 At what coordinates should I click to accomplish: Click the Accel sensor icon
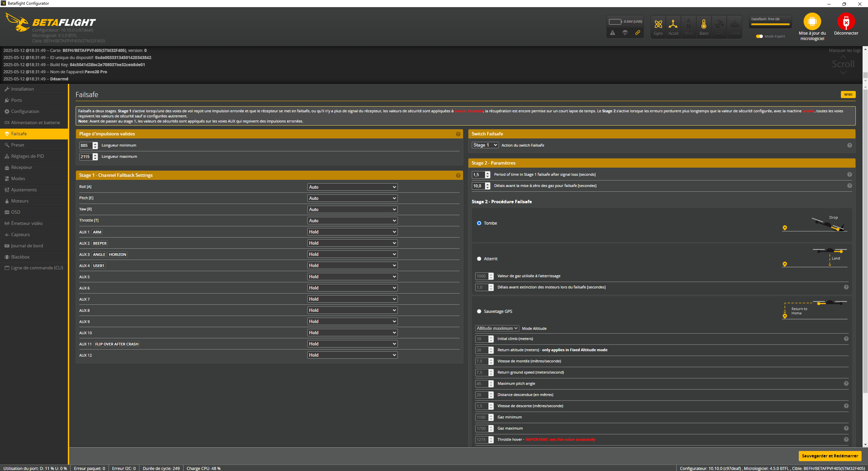(673, 24)
